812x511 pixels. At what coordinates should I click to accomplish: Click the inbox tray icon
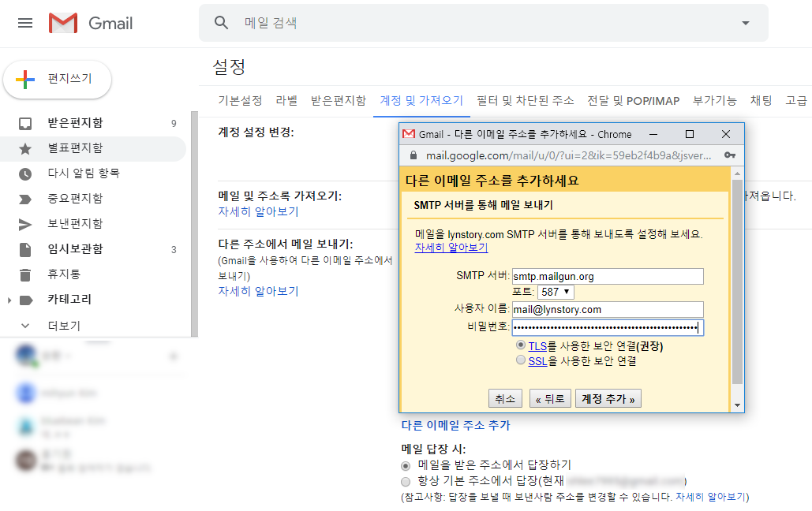(25, 124)
